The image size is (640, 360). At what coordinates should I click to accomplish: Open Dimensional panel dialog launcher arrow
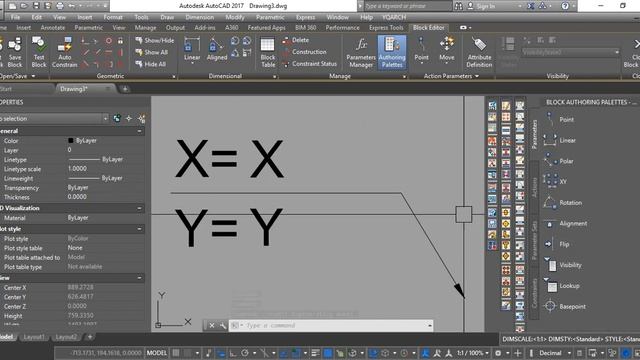(274, 76)
